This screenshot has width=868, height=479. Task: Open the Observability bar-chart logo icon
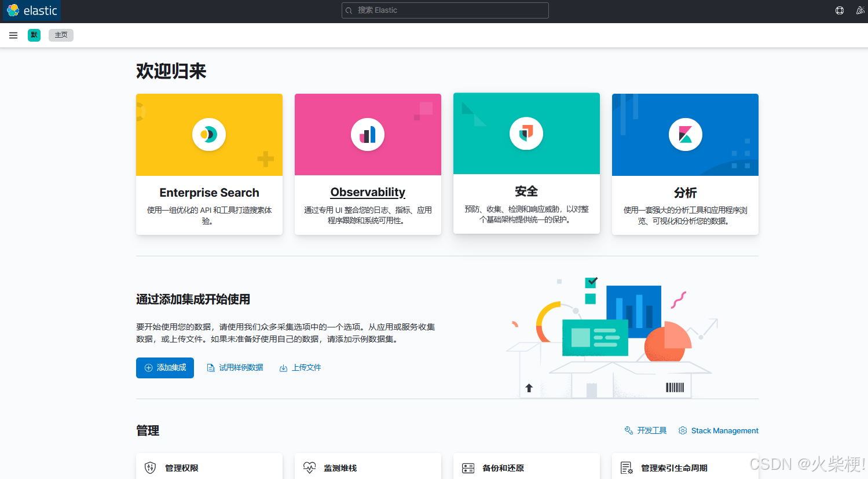click(368, 135)
